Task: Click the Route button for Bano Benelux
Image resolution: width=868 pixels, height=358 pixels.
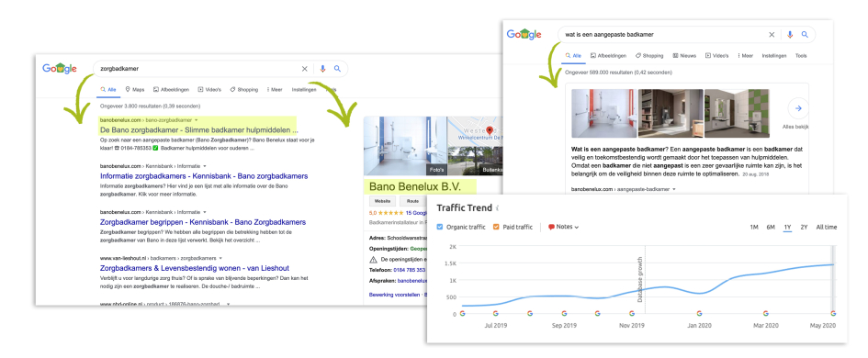Action: point(413,201)
